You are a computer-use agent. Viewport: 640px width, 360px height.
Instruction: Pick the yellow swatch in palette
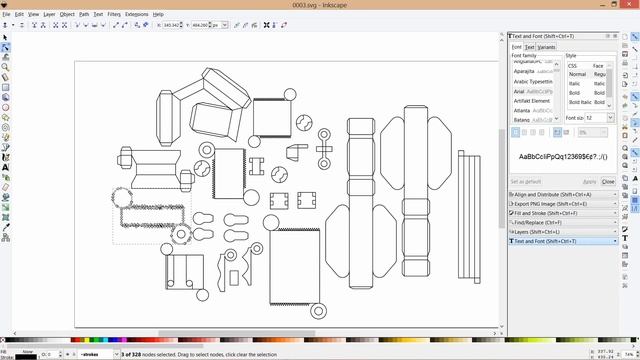(87, 340)
